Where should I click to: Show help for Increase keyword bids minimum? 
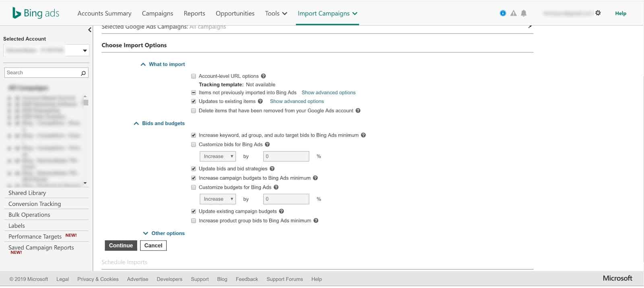point(363,135)
